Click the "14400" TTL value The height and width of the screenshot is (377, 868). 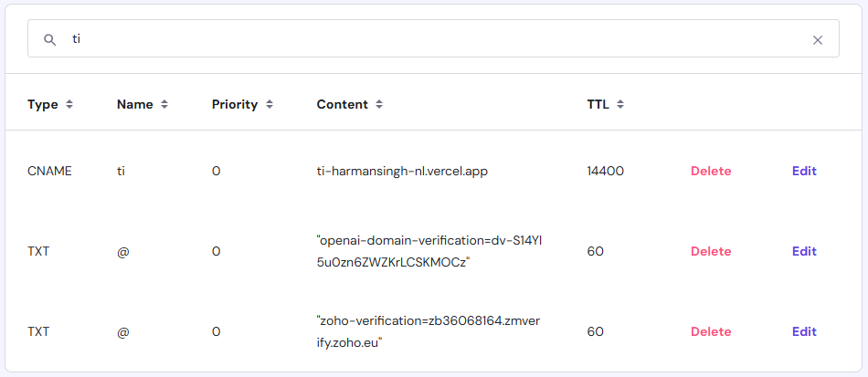pos(606,172)
